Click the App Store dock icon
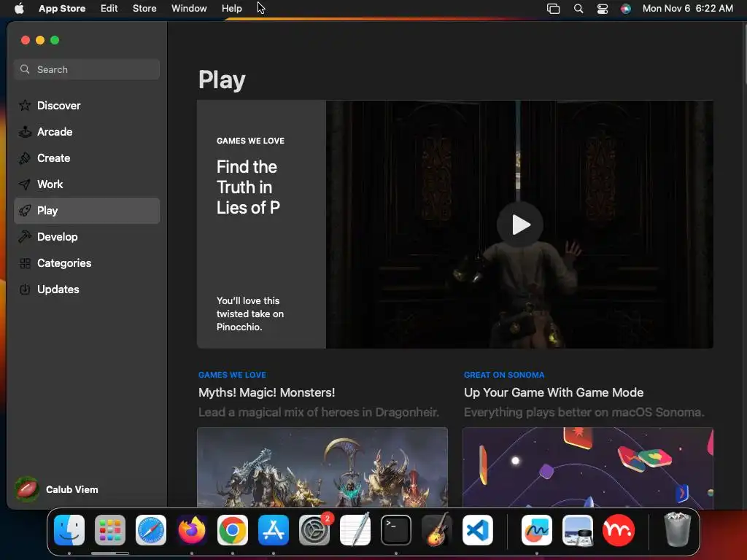The width and height of the screenshot is (747, 560). click(x=274, y=530)
